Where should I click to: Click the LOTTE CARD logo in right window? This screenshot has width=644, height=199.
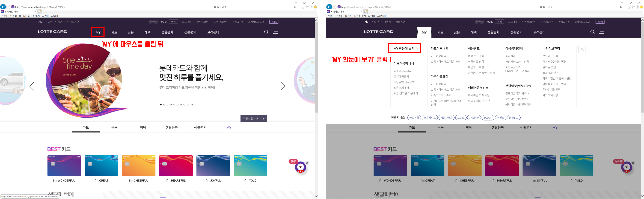(x=378, y=32)
